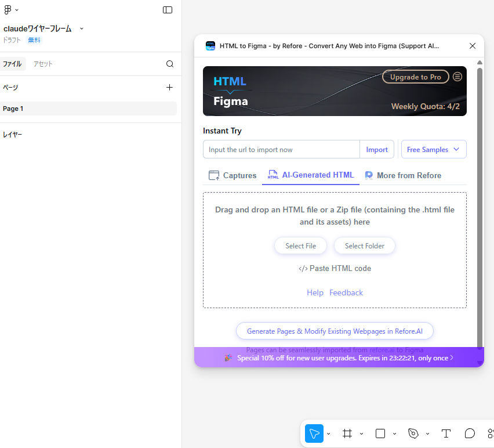This screenshot has height=448, width=494.
Task: Open the plugin hamburger menu icon
Action: point(457,77)
